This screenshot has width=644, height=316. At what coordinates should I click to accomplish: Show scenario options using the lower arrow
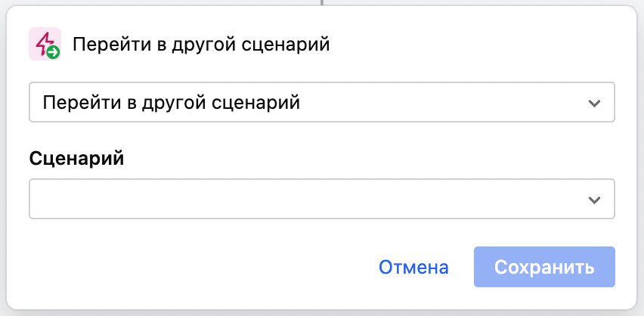tap(594, 200)
